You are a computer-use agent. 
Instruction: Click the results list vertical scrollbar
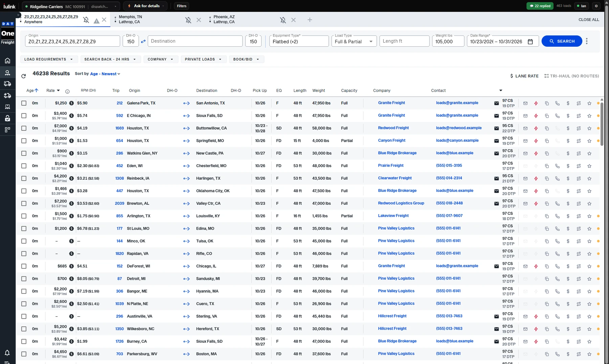pos(602,123)
